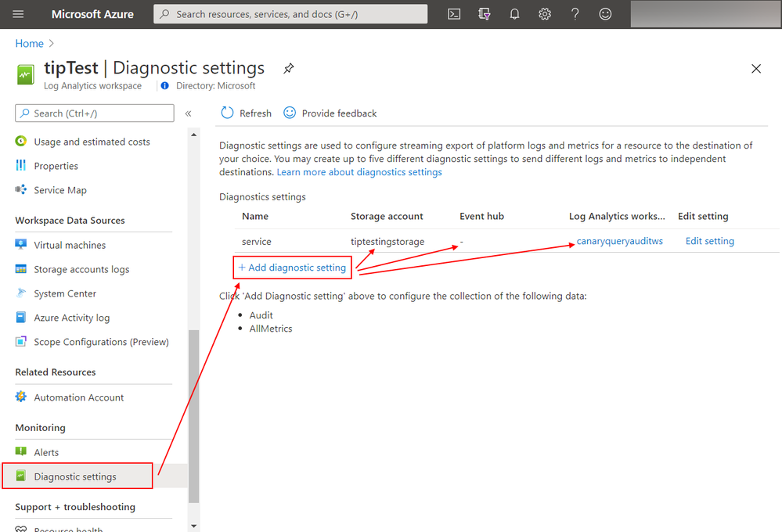Open Cloud Shell from the top bar
Screen dimensions: 782x532
454,14
